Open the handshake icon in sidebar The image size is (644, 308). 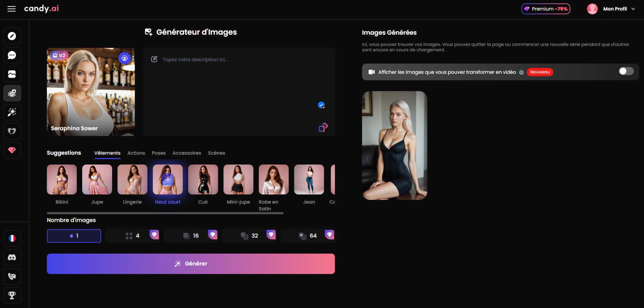tap(12, 276)
